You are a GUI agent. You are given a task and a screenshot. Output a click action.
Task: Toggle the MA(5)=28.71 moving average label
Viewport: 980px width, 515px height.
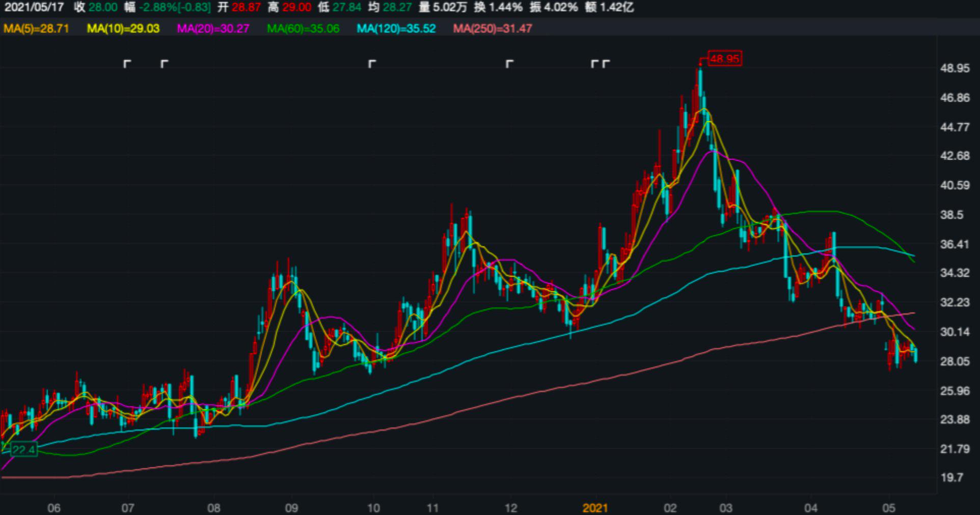tap(36, 28)
